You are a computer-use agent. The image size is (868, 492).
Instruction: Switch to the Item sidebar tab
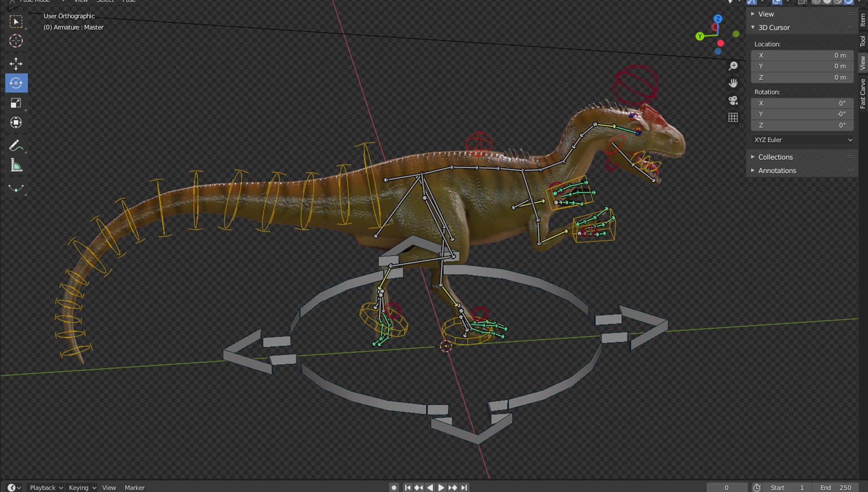863,20
